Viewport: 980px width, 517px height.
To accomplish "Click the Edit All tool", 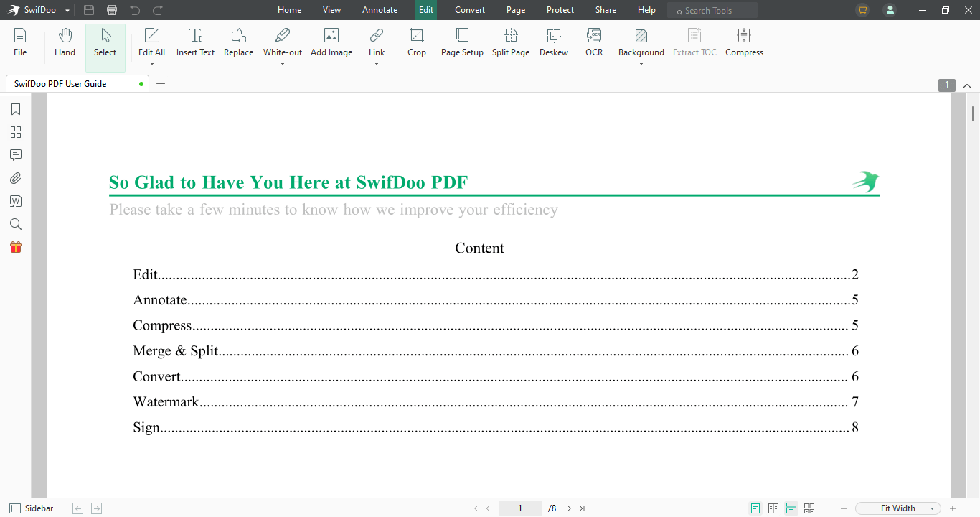I will [151, 42].
